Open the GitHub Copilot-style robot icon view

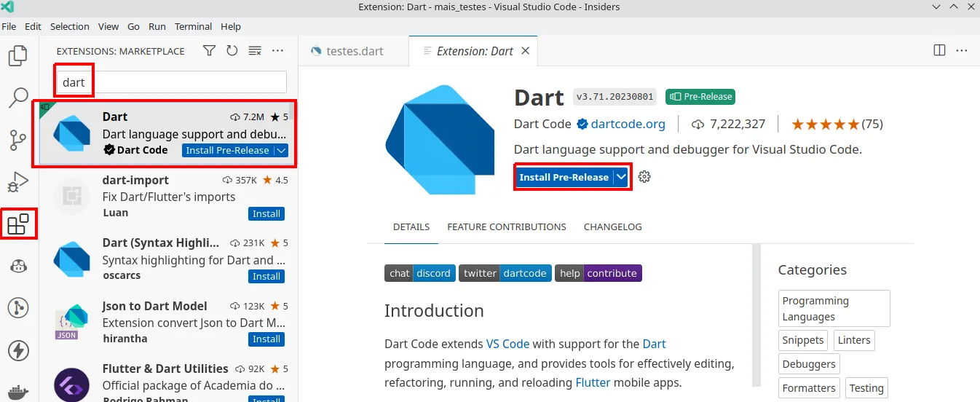click(17, 266)
